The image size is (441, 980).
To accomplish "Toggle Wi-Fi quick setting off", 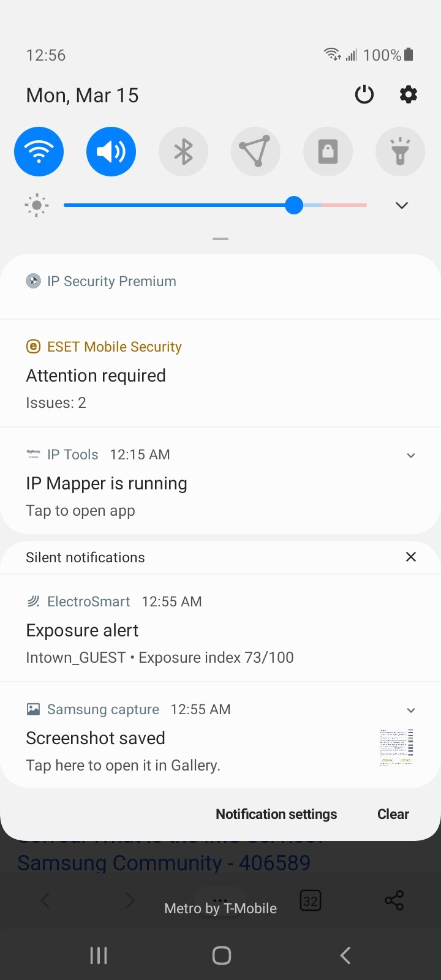I will coord(39,151).
